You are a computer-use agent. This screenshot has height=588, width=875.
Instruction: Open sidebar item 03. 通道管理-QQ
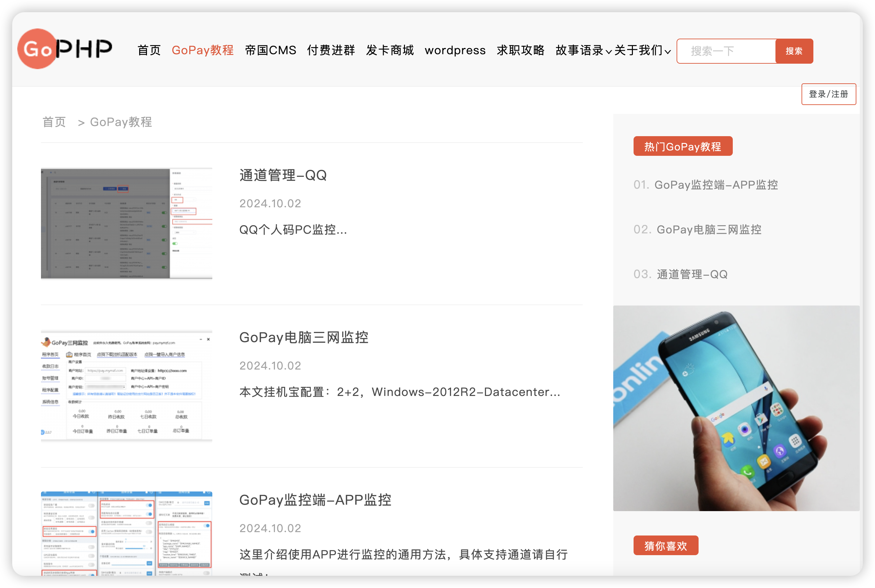[x=680, y=274]
